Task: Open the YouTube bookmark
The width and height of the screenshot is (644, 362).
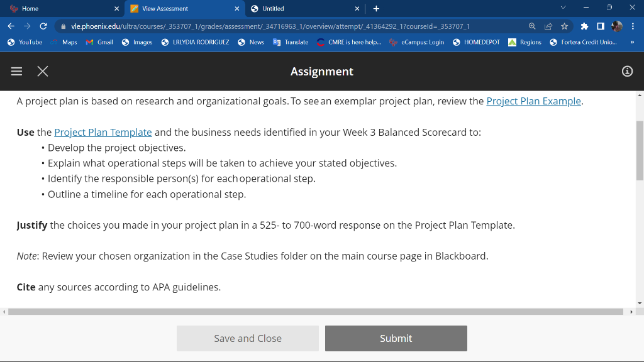Action: (25, 42)
